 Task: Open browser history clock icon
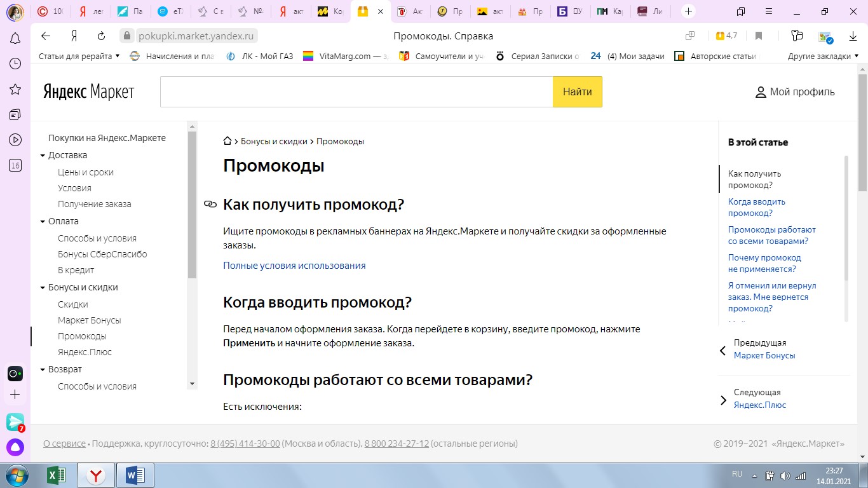coord(15,64)
